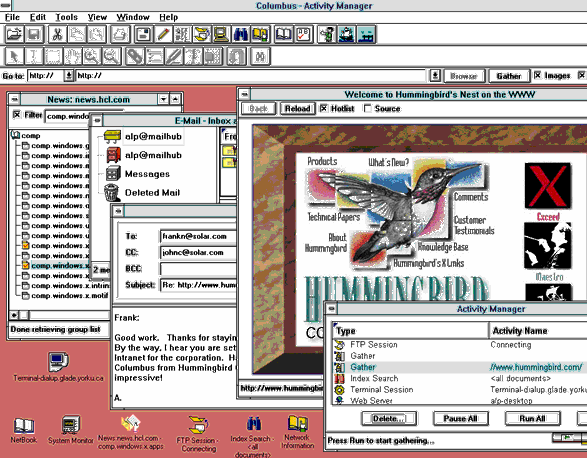Select the arrow pointer tool
The image size is (587, 458).
tap(14, 57)
